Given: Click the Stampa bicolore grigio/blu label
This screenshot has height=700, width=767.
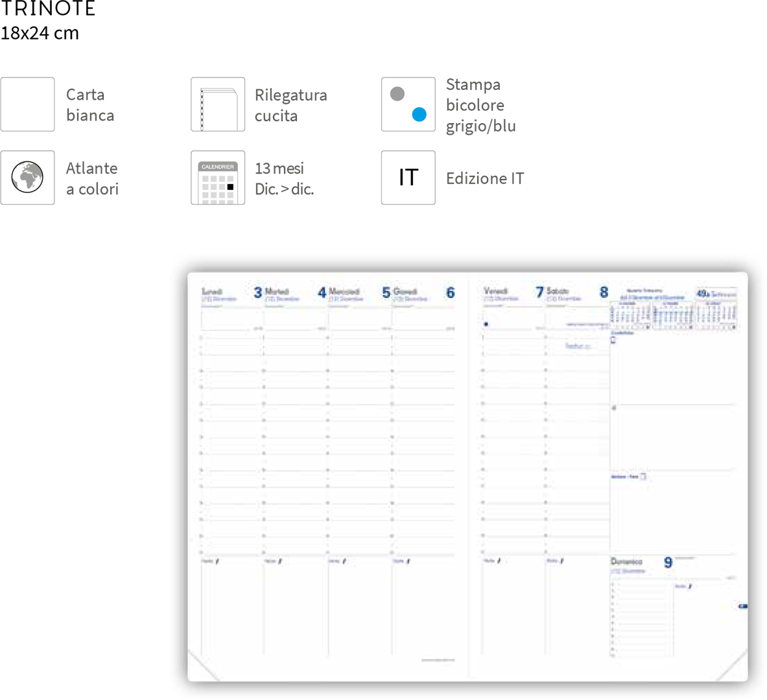Looking at the screenshot, I should point(481,105).
